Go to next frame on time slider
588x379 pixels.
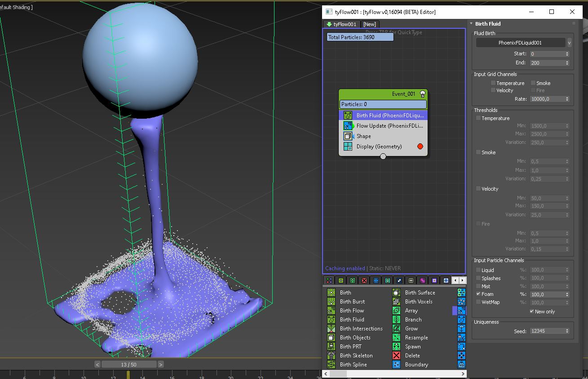tap(161, 365)
